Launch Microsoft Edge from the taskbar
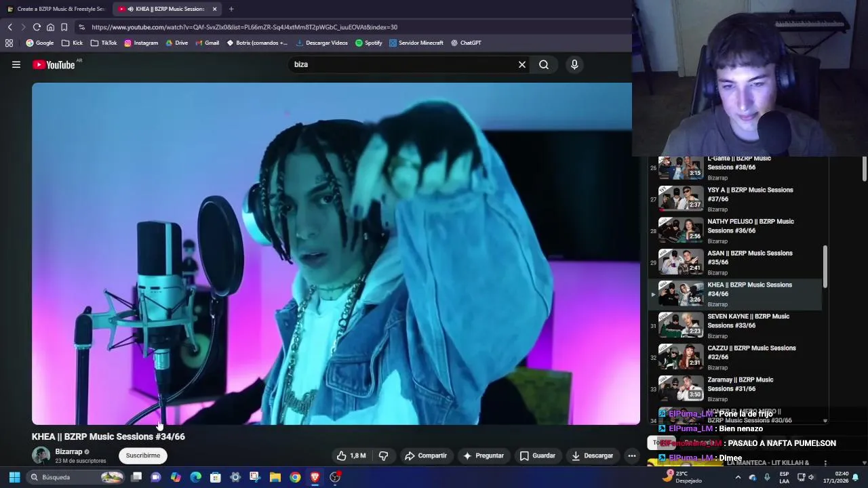 coord(196,477)
